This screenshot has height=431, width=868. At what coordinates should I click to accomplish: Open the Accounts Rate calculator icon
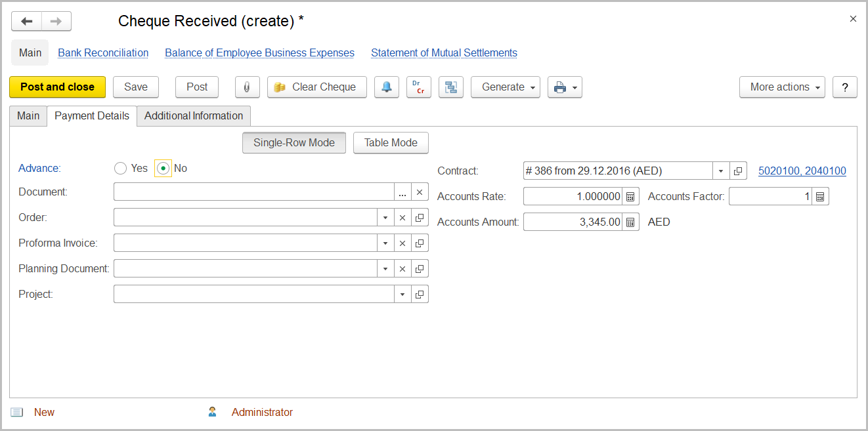pos(630,195)
